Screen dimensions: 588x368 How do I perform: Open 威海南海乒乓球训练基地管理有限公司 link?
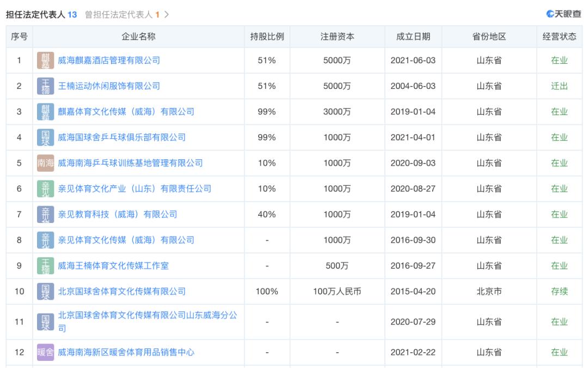tap(130, 163)
